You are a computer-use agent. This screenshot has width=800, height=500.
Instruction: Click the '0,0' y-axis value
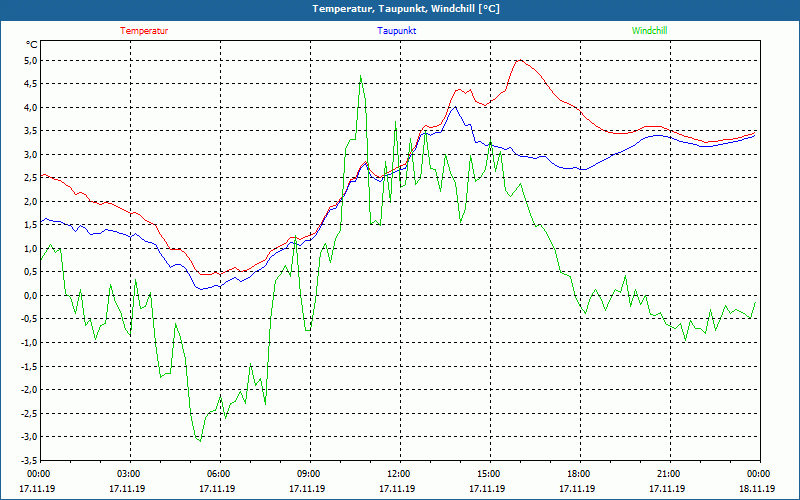(x=31, y=296)
